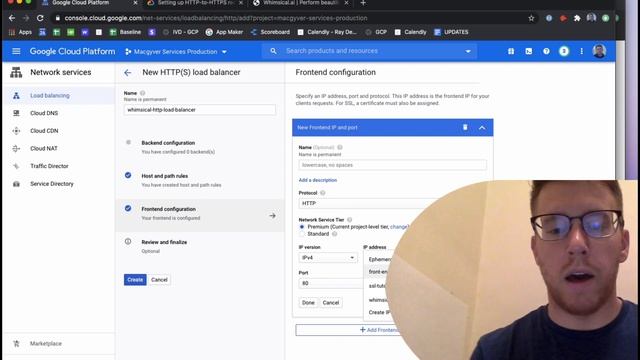640x360 pixels.
Task: Open Cloud DNS in the sidebar
Action: tap(44, 113)
